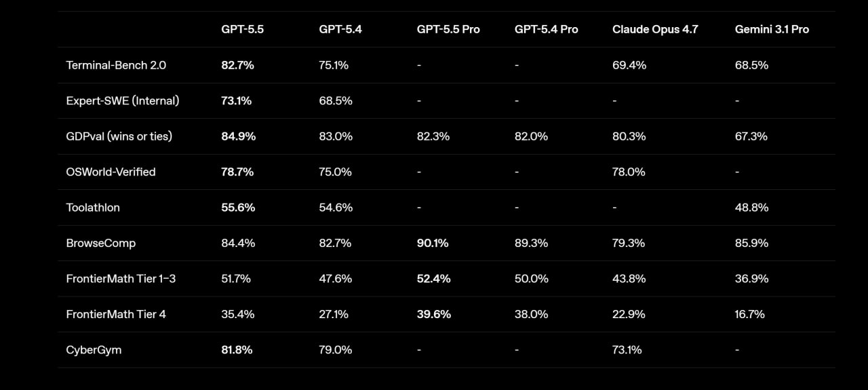
Task: Select the Expert-SWE (Internal) row label
Action: (123, 100)
